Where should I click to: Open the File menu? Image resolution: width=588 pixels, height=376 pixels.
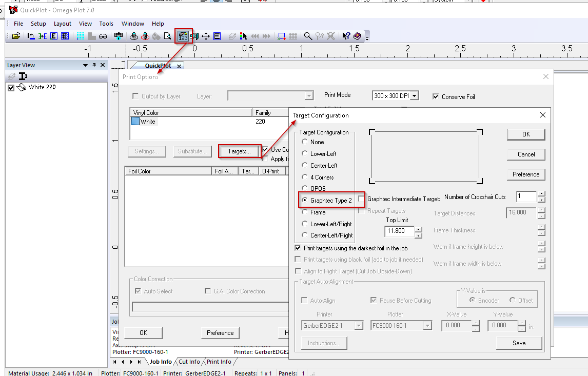coord(18,24)
